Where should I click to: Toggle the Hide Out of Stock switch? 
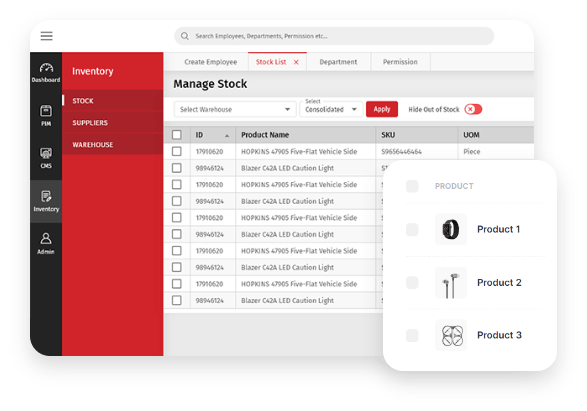pyautogui.click(x=473, y=109)
